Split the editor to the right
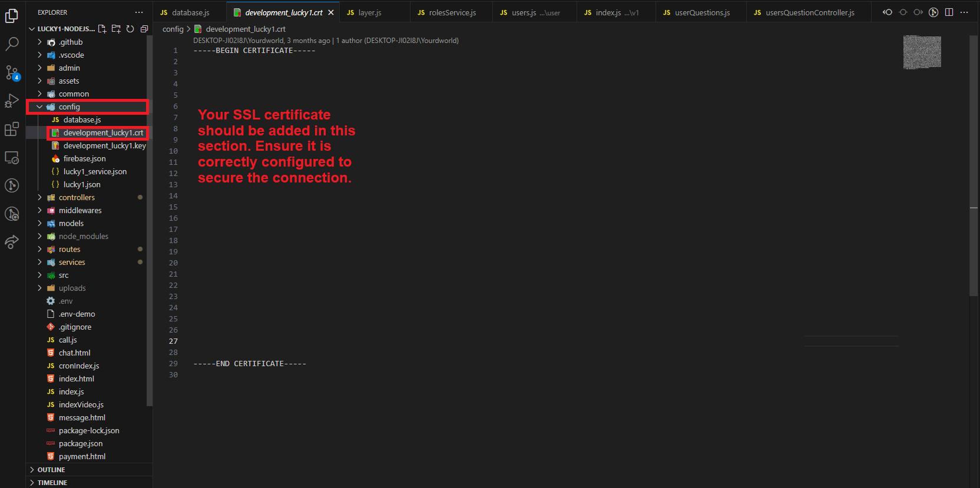The width and height of the screenshot is (980, 488). pos(949,12)
